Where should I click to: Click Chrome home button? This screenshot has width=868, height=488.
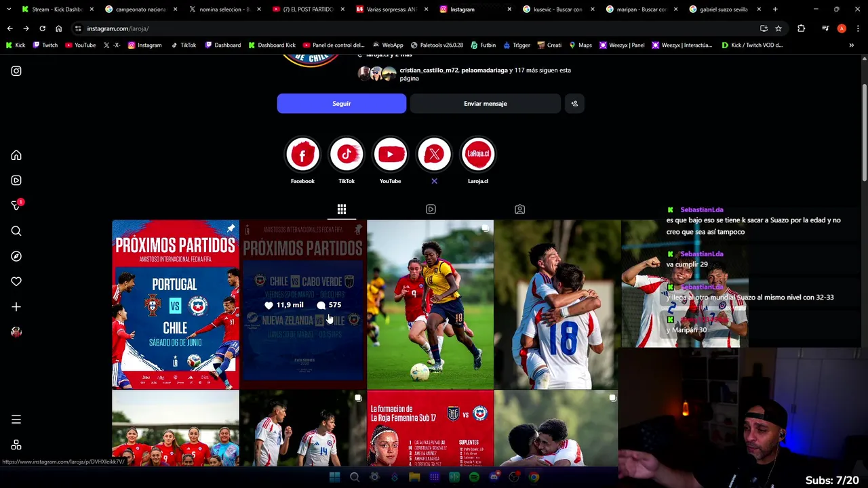[x=58, y=28]
